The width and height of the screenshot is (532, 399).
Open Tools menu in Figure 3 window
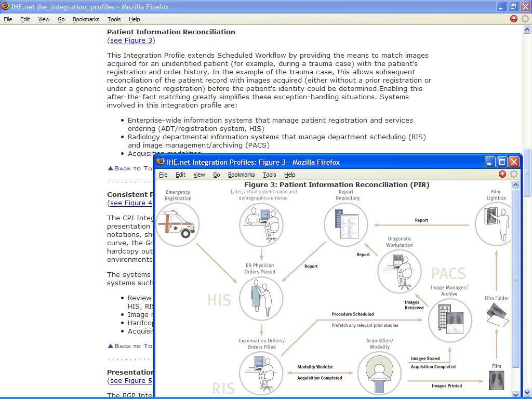[x=270, y=175]
